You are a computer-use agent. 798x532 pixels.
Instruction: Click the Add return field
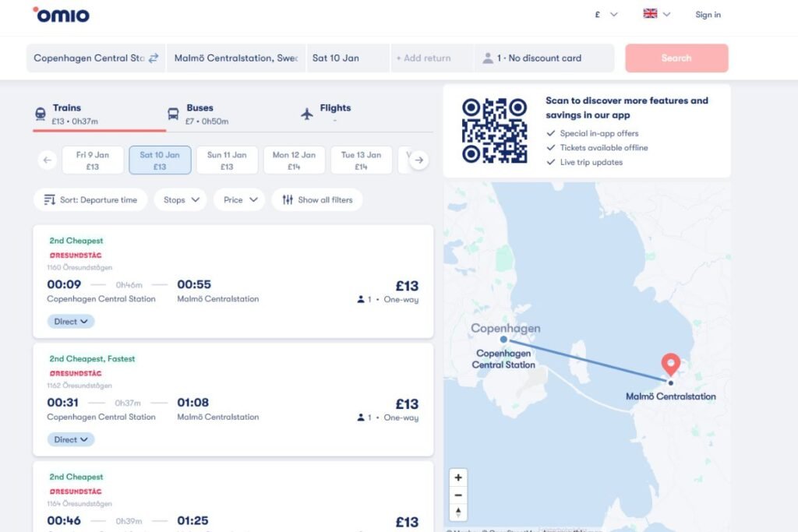(431, 57)
